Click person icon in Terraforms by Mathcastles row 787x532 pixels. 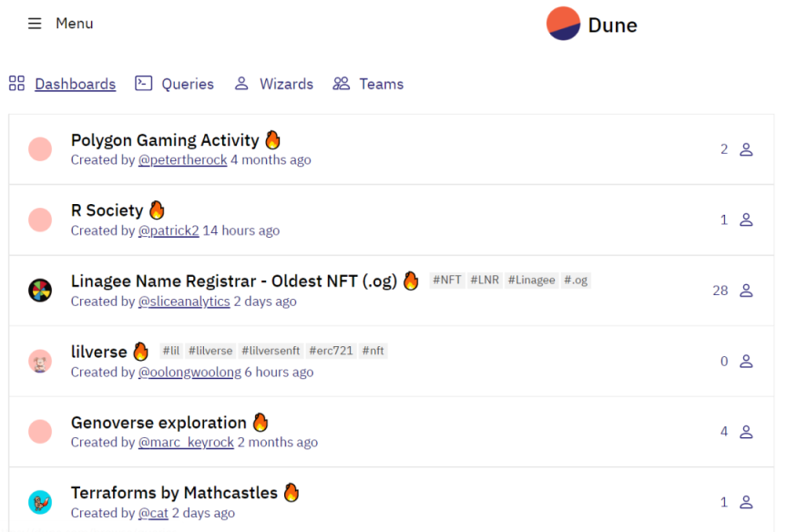746,502
